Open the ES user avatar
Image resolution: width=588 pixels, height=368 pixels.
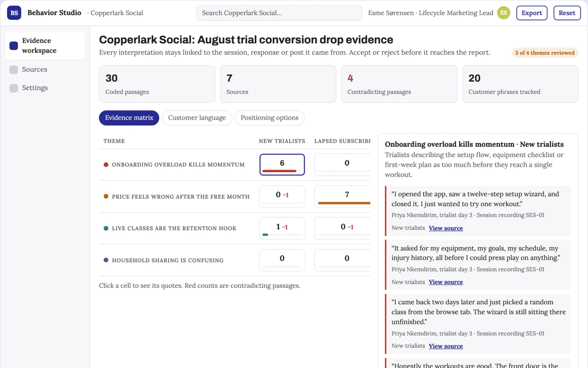tap(503, 13)
